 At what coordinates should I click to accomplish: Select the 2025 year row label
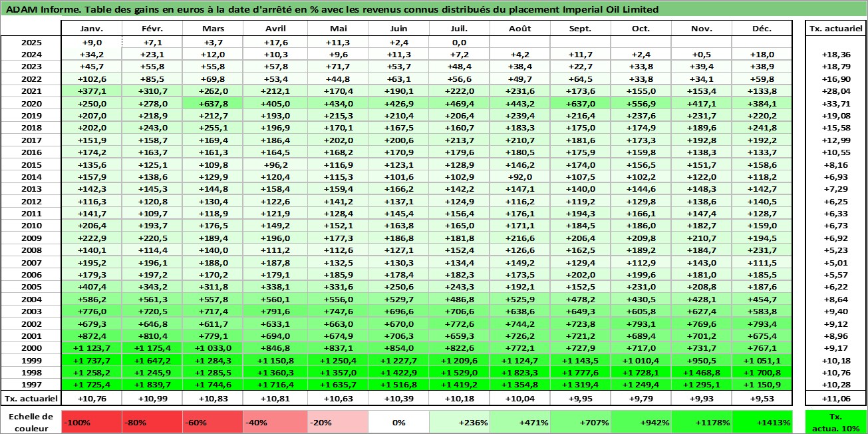click(x=31, y=42)
